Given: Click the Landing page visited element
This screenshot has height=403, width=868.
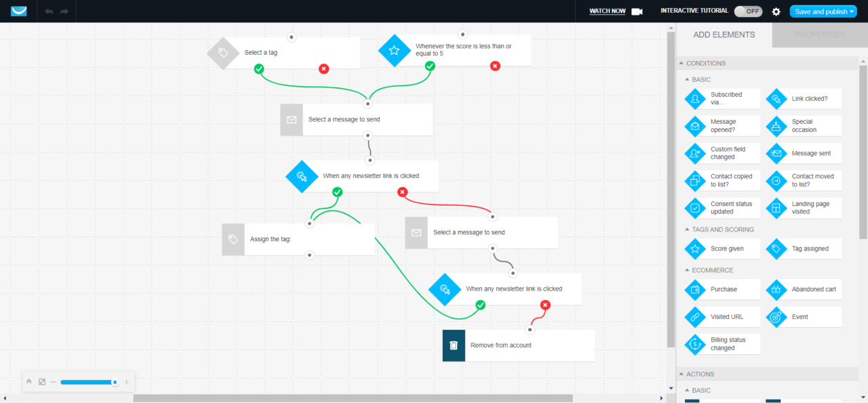Looking at the screenshot, I should 804,208.
